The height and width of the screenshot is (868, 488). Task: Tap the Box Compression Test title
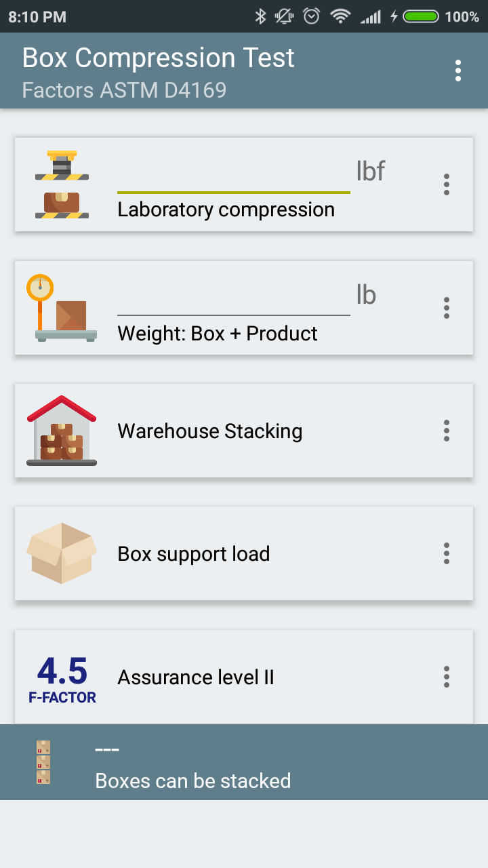click(x=158, y=58)
